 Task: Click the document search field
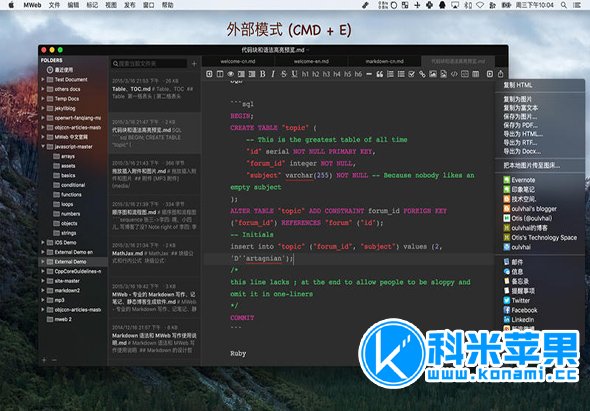[149, 64]
